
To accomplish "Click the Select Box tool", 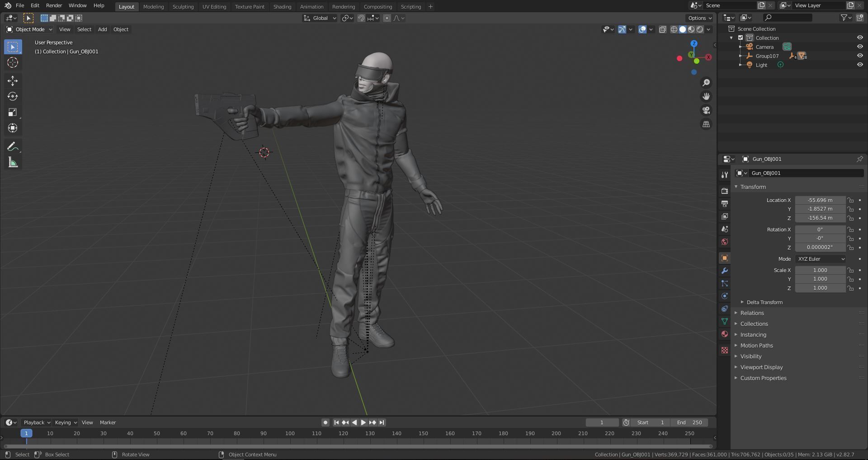I will point(13,47).
